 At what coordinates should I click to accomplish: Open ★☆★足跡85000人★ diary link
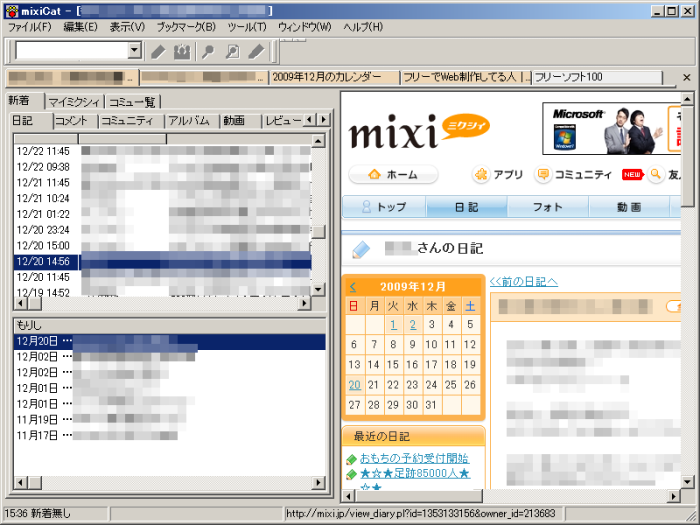415,473
